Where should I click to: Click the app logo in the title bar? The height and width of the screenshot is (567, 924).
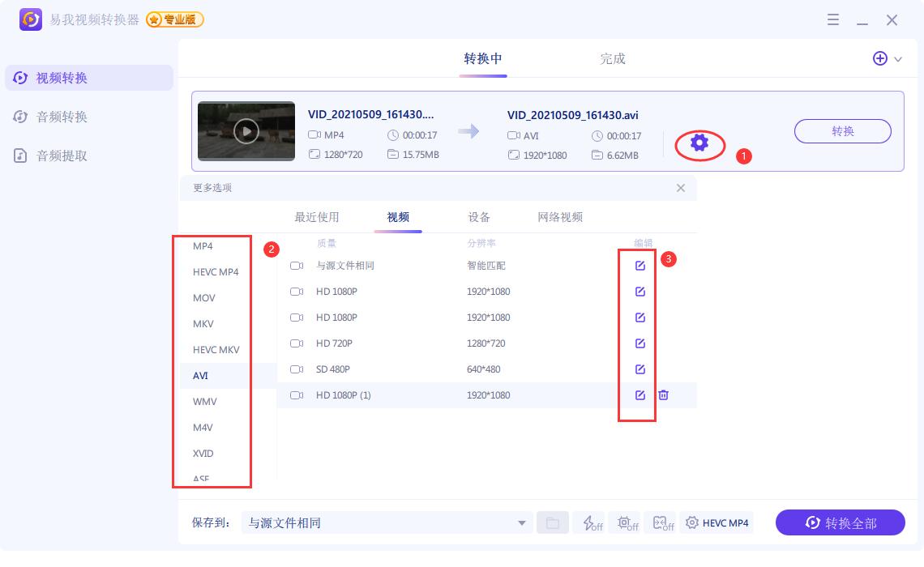pos(30,19)
